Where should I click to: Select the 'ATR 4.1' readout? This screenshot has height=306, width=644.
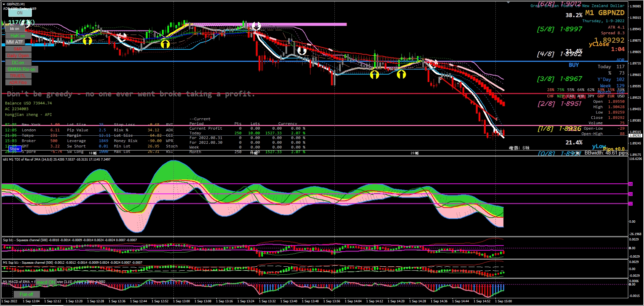[x=616, y=28]
